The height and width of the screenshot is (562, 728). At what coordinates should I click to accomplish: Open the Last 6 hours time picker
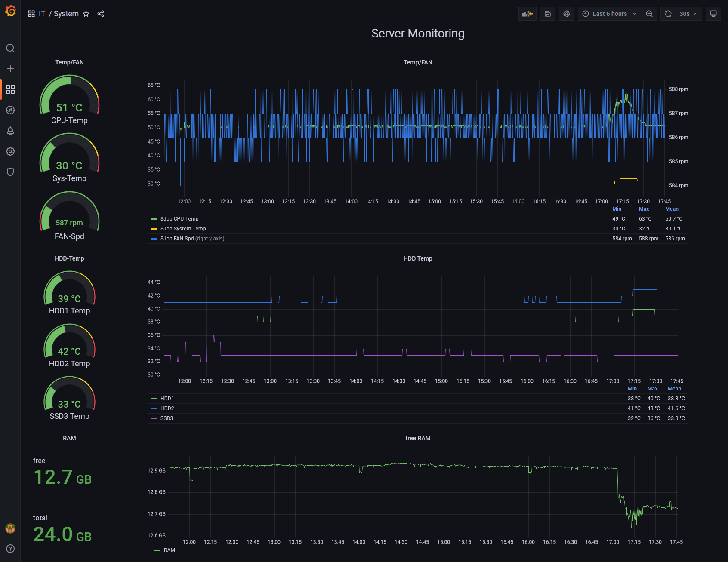[610, 14]
